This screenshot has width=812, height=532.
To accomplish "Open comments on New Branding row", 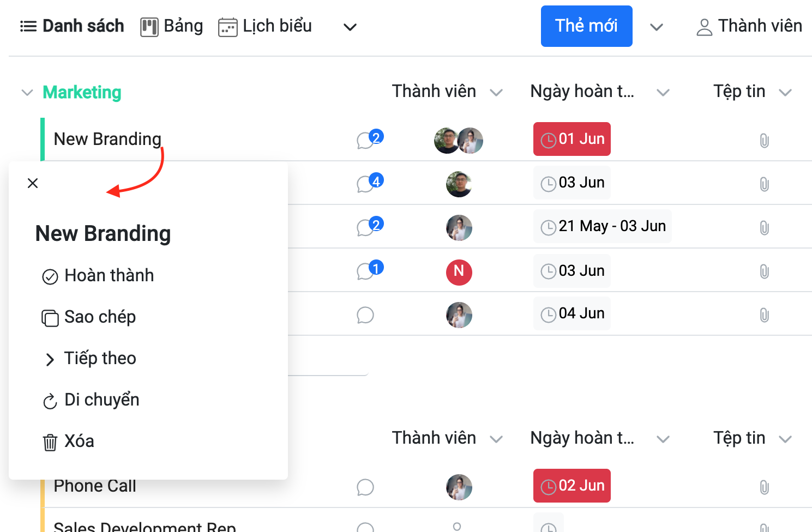I will (x=369, y=139).
